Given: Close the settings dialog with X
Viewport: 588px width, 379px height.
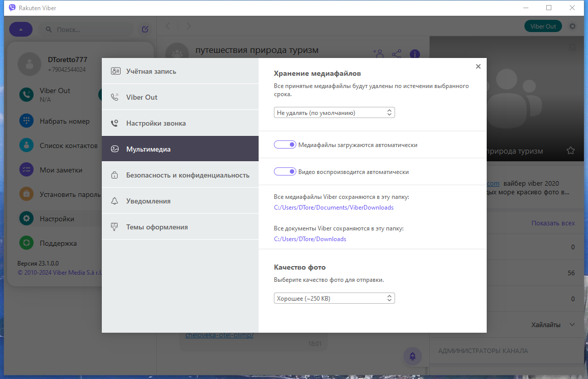Looking at the screenshot, I should (478, 66).
